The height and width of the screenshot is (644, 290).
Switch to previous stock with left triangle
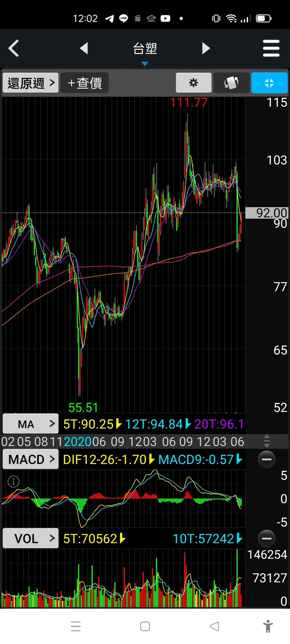[84, 48]
